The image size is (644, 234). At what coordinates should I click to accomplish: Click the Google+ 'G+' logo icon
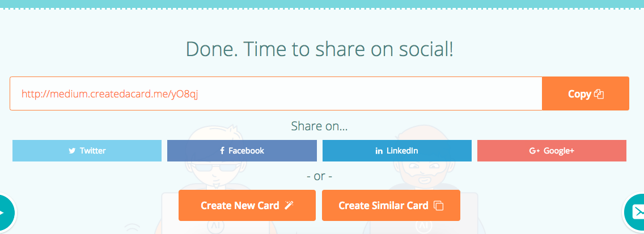coord(534,151)
